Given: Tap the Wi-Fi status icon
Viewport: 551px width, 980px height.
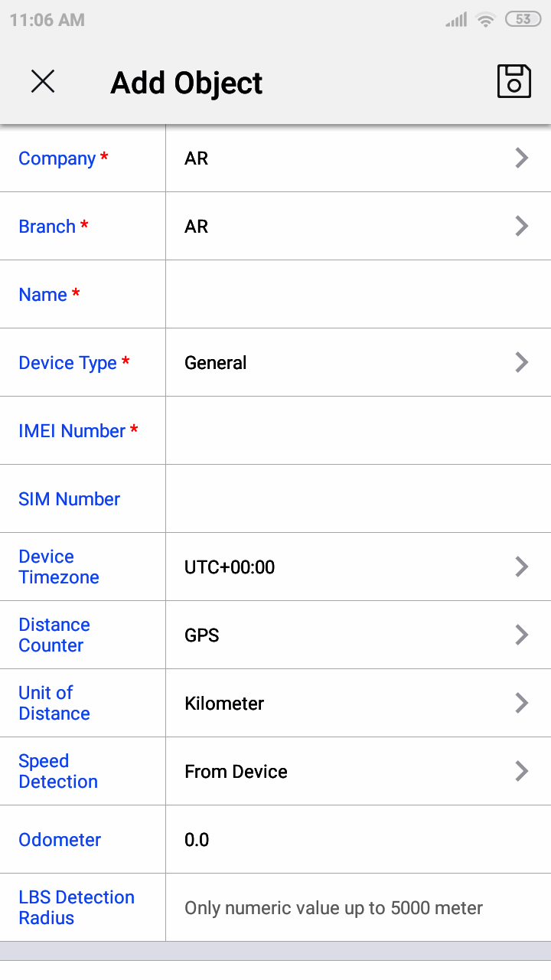Looking at the screenshot, I should [x=485, y=20].
